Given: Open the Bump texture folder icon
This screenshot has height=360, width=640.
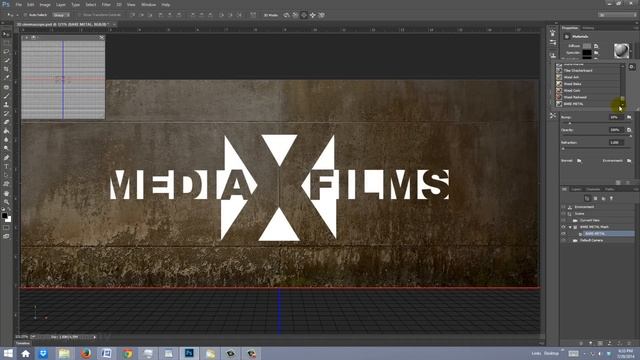Looking at the screenshot, I should [629, 117].
